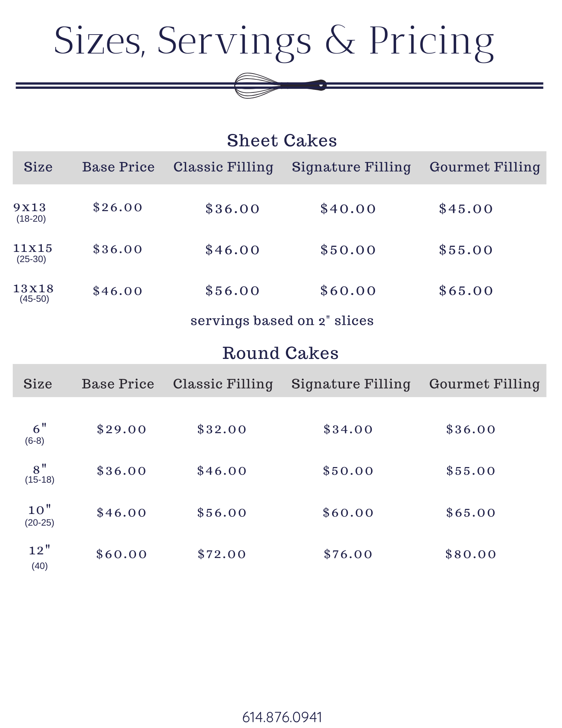Select the 11x15 sheet cake size label
This screenshot has width=562, height=728.
coord(33,248)
